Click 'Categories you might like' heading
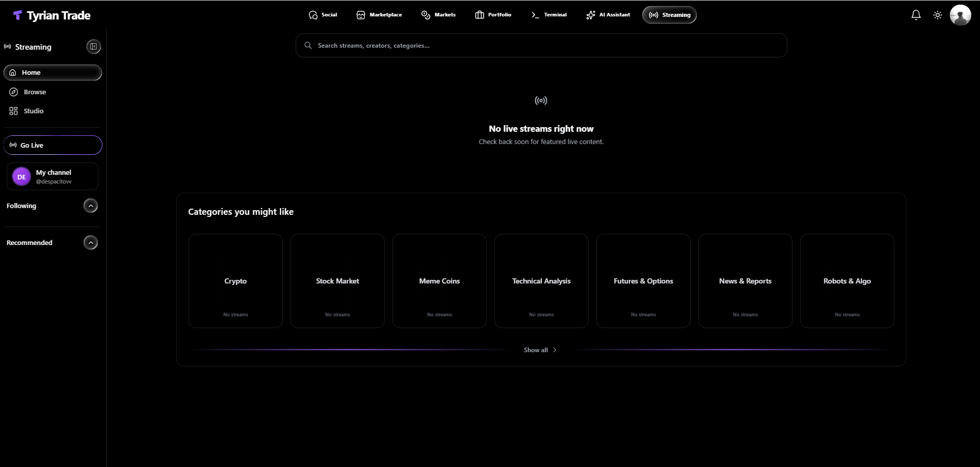The width and height of the screenshot is (980, 467). (x=241, y=212)
